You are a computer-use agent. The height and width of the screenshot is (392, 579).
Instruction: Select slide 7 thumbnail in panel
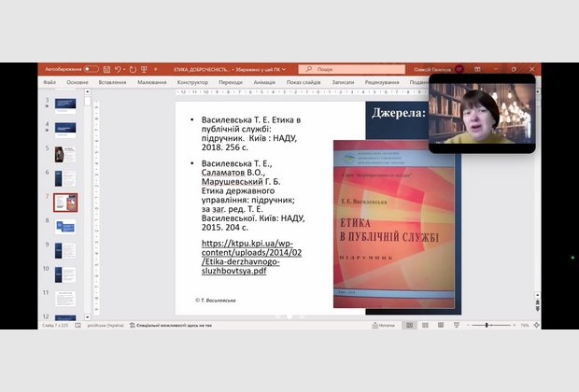point(65,203)
